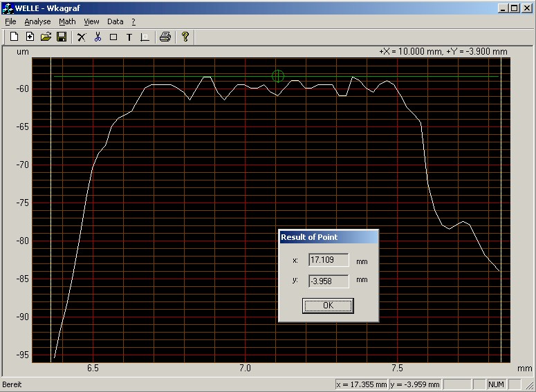Image resolution: width=536 pixels, height=392 pixels.
Task: Grab the window resize grip corner
Action: [529, 385]
